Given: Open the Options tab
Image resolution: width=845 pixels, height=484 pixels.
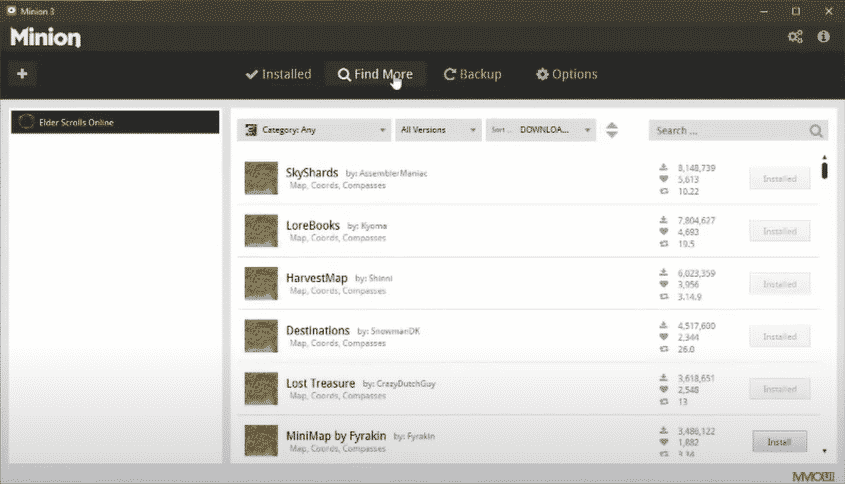Looking at the screenshot, I should (566, 74).
